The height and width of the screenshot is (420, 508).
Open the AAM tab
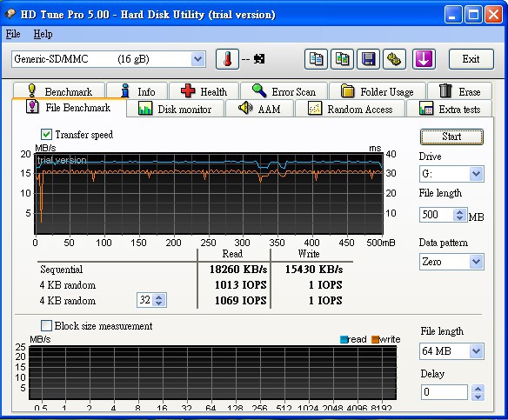(259, 109)
